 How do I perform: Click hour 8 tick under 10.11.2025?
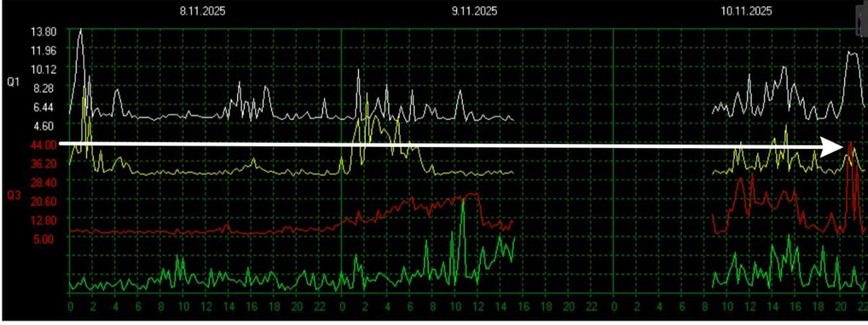(x=704, y=306)
